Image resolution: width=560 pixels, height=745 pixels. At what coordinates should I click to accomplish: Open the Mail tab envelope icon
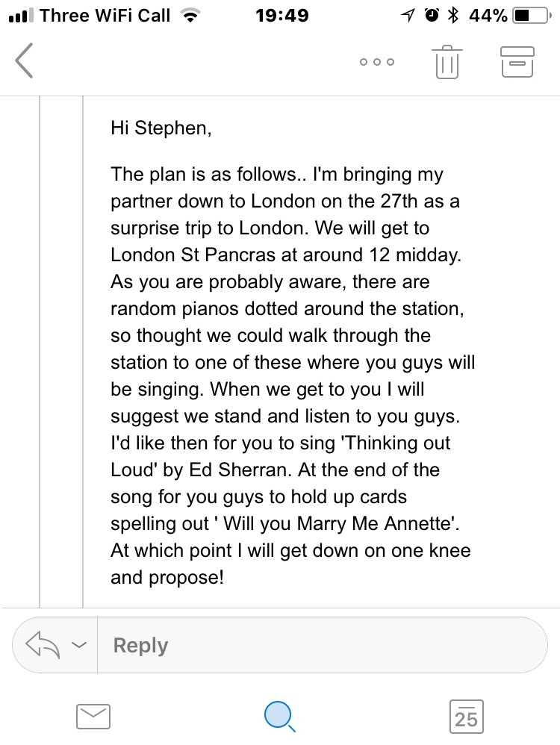pyautogui.click(x=93, y=717)
